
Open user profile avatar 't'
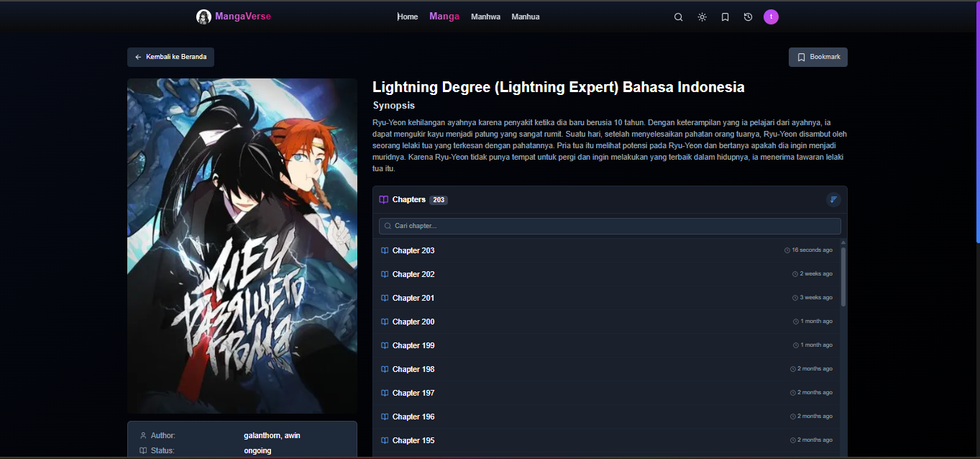[x=771, y=17]
